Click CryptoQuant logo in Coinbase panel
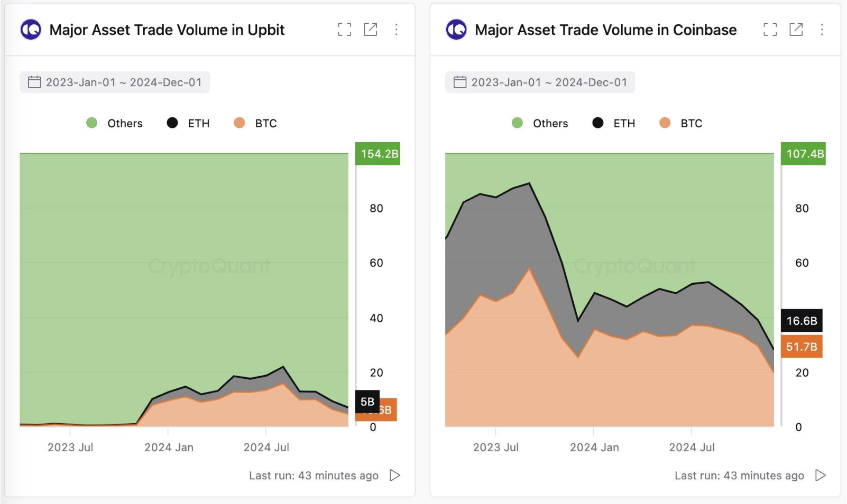This screenshot has height=504, width=847. [x=456, y=30]
